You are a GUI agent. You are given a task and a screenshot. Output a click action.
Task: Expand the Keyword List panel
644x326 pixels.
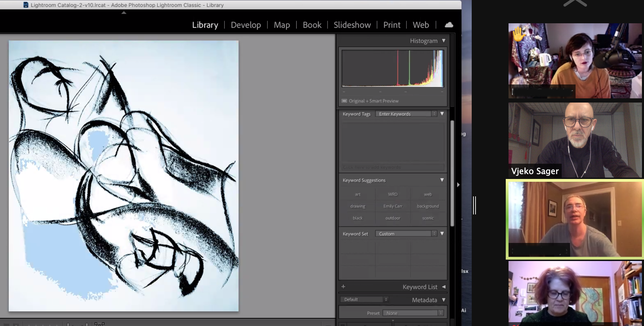tap(444, 287)
